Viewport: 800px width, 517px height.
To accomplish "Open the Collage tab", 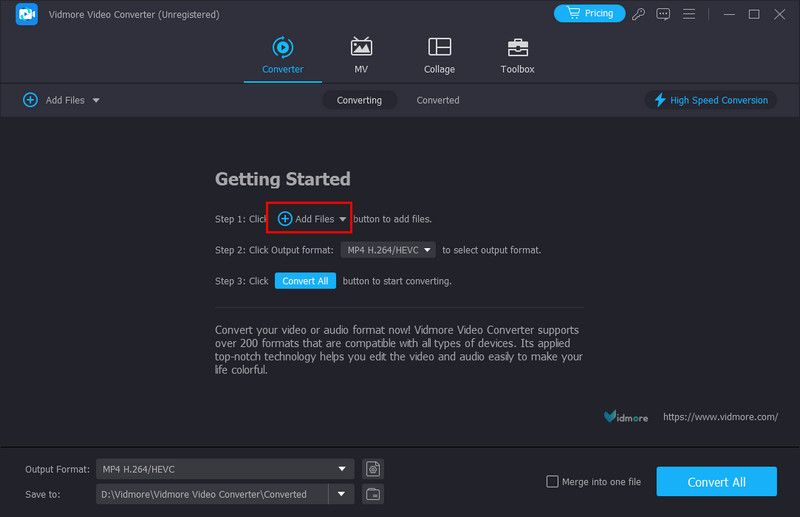I will click(439, 55).
